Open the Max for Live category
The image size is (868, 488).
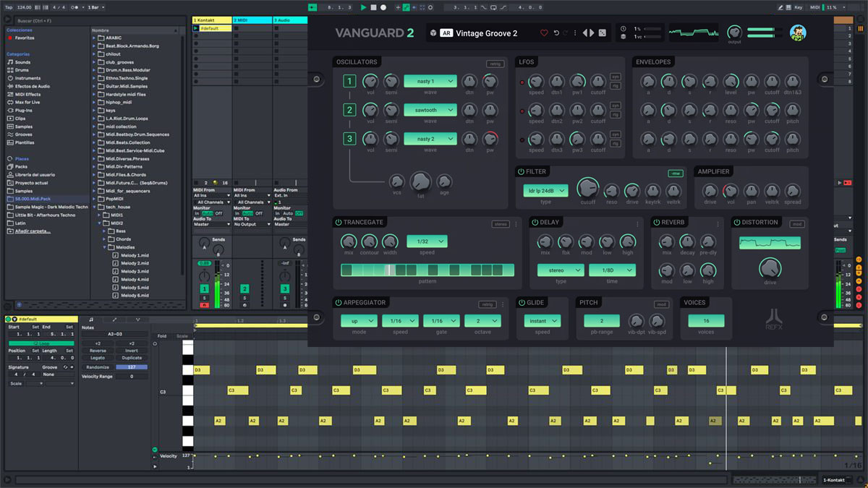point(23,102)
